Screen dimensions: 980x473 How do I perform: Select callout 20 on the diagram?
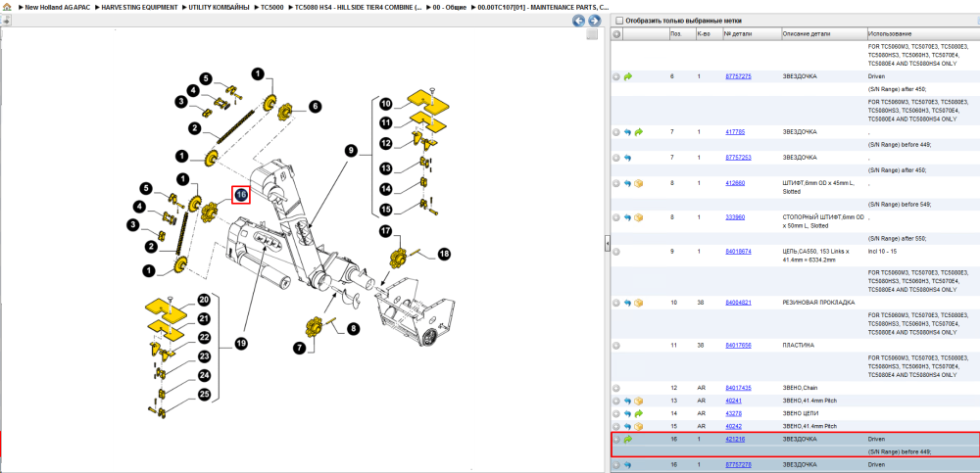pyautogui.click(x=204, y=300)
